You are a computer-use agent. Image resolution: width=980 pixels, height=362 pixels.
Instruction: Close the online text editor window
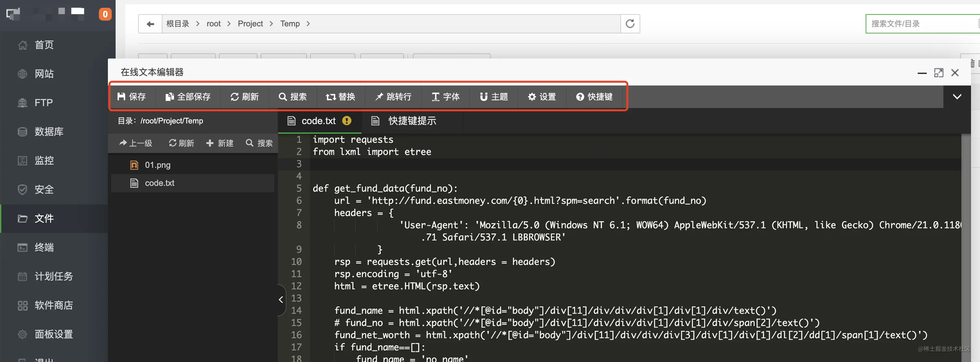tap(955, 73)
